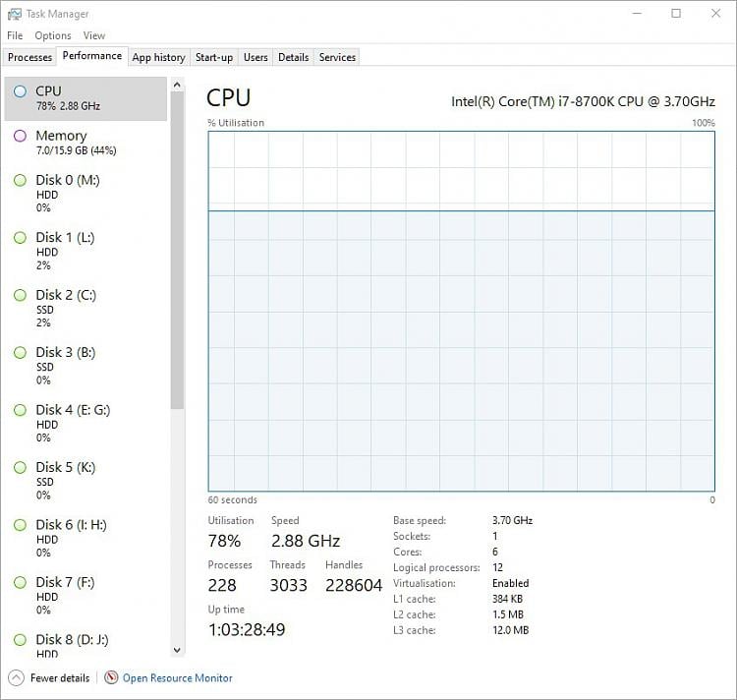737x700 pixels.
Task: Open the Details tab
Action: click(293, 57)
